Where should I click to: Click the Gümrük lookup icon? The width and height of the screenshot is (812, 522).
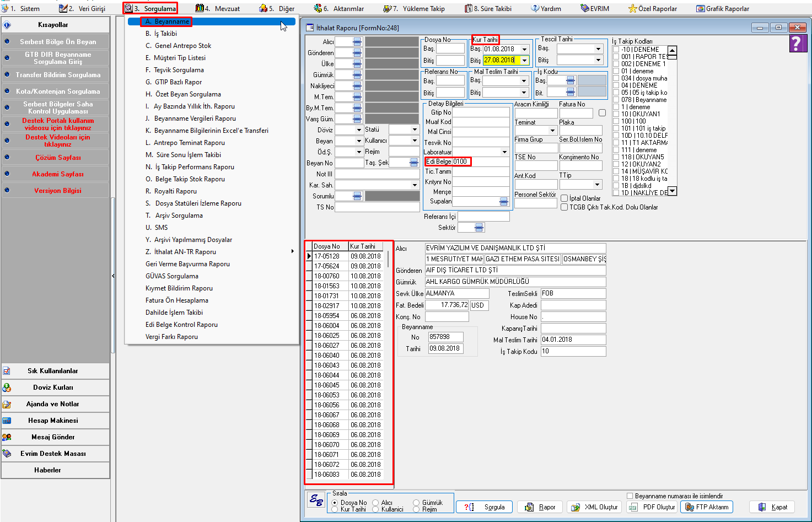(357, 75)
